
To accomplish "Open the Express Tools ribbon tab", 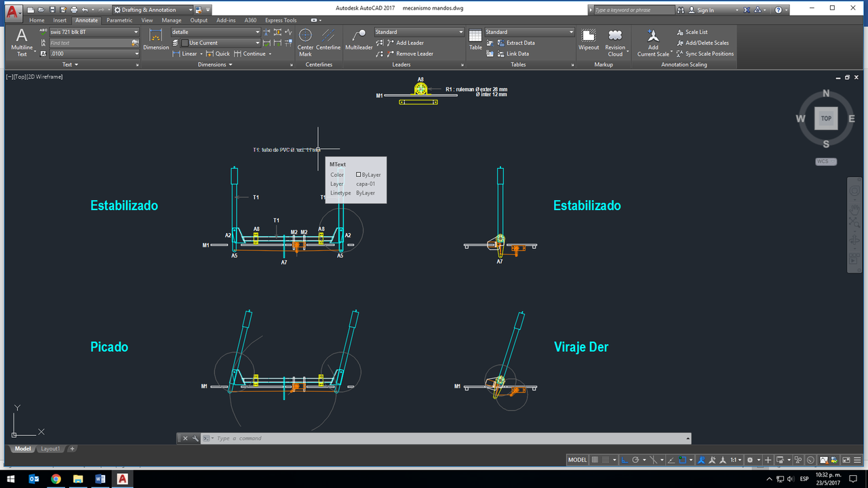I will (x=281, y=20).
